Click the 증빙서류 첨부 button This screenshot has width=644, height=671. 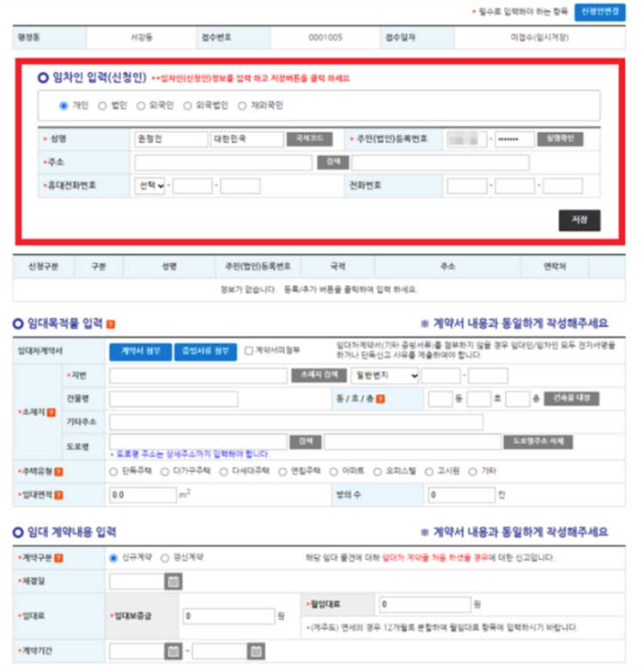[x=205, y=352]
